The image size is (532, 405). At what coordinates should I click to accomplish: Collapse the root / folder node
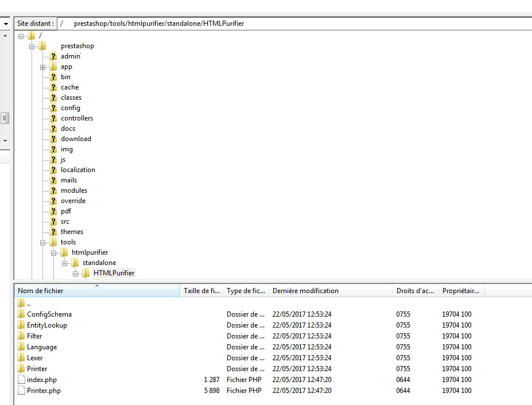[x=21, y=36]
